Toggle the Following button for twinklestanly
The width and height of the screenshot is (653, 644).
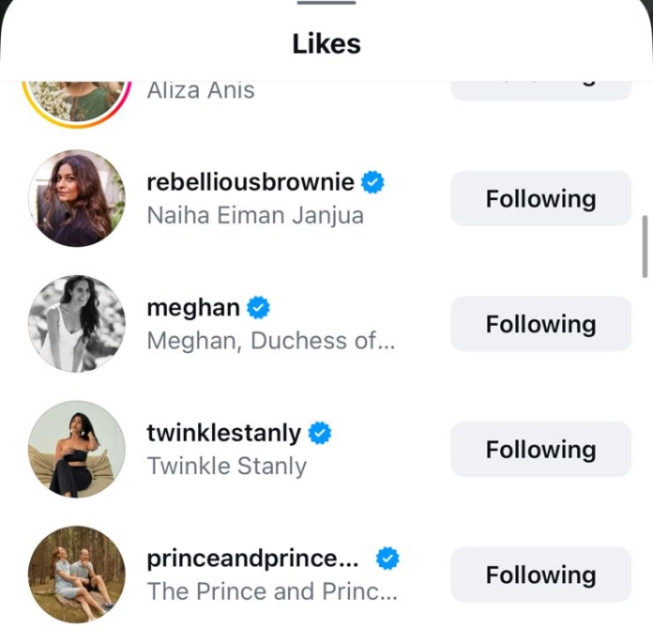pyautogui.click(x=540, y=450)
